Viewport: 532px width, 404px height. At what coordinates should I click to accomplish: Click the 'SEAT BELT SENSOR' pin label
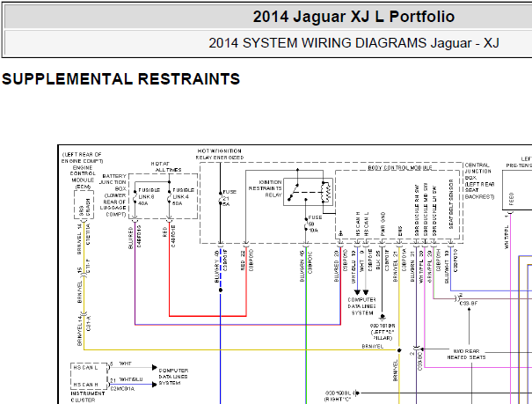pos(451,204)
